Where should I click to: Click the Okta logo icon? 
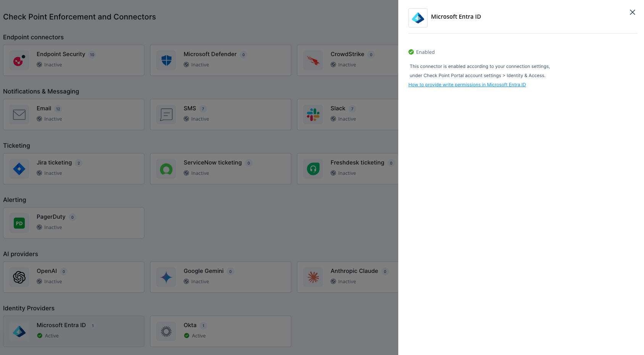click(x=166, y=331)
